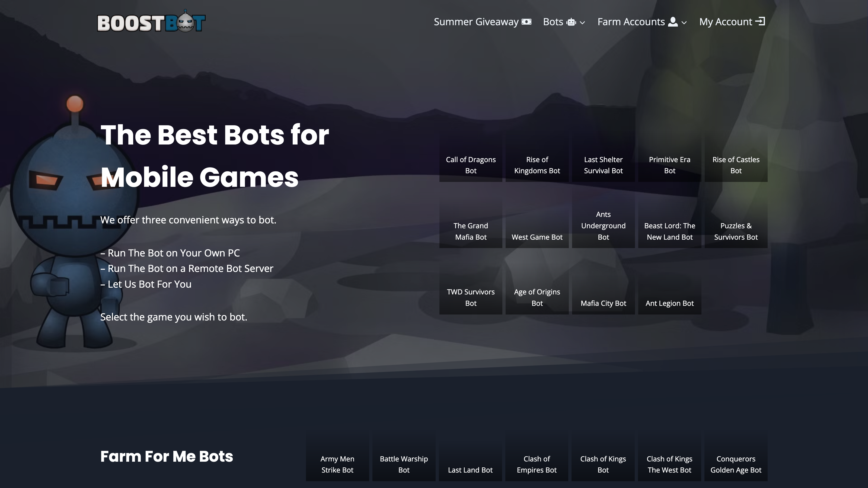Click 'We offer three convenient ways to bot.'
The image size is (868, 488).
click(x=188, y=220)
